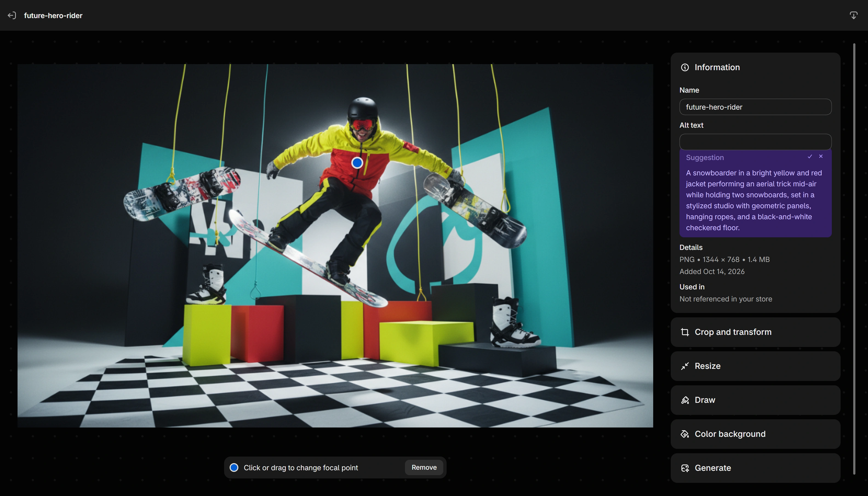Screen dimensions: 868x496
Task: Expand the Draw section
Action: click(755, 400)
